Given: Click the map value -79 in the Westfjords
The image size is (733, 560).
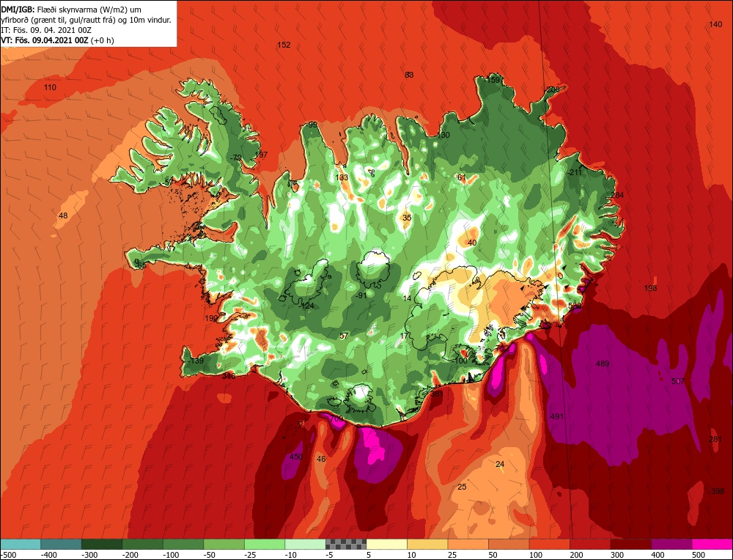Looking at the screenshot, I should tap(236, 158).
